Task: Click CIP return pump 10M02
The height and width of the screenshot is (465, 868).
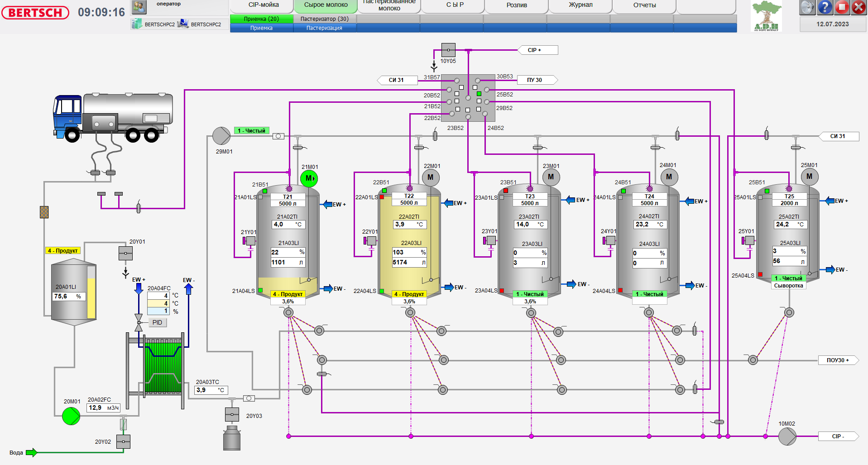Action: 788,436
